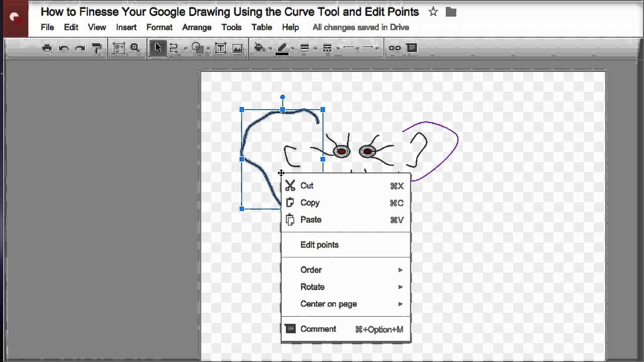Open the Edit menu

71,27
